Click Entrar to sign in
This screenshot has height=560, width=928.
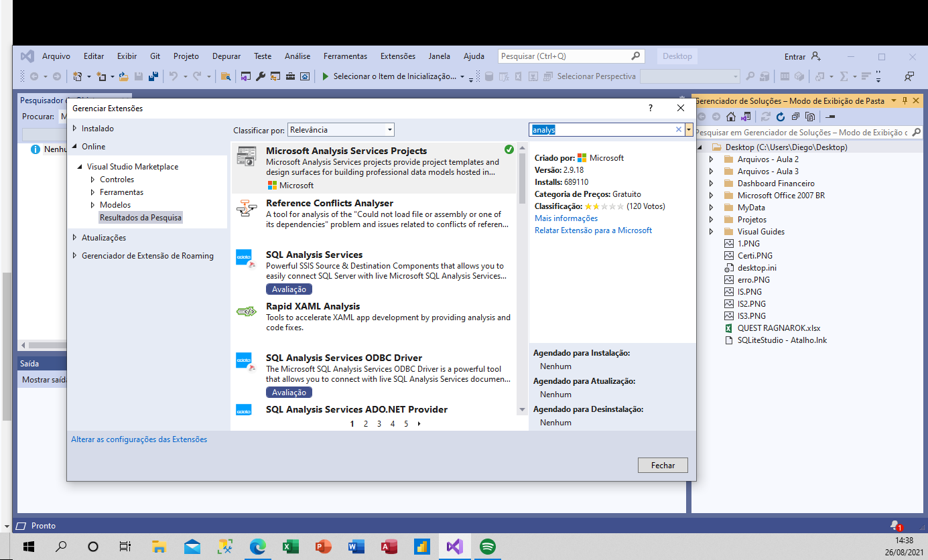coord(795,56)
